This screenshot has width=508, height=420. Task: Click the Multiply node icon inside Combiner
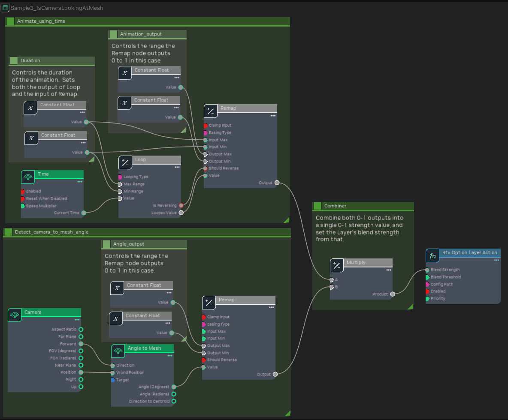pos(336,265)
